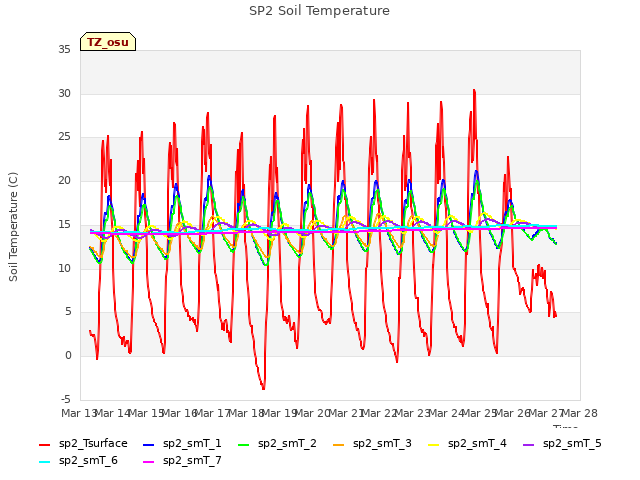Viewport: 640px width, 480px height.
Task: Click the Soil Temperature (C) axis title
Action: pyautogui.click(x=13, y=227)
